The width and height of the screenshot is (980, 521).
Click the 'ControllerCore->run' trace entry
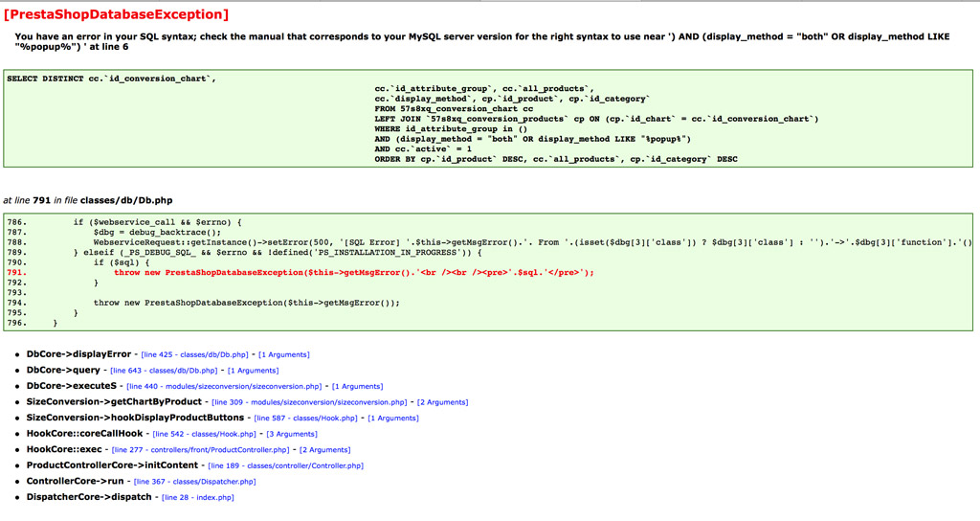(75, 481)
